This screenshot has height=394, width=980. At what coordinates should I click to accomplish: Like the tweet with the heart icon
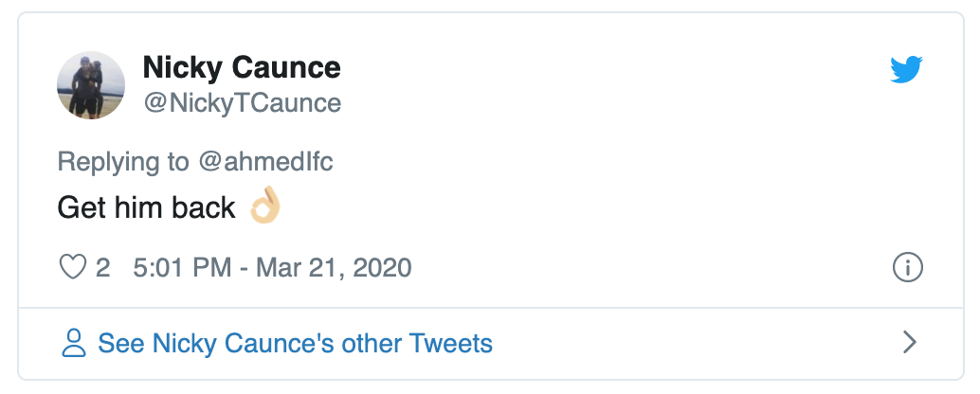(73, 267)
